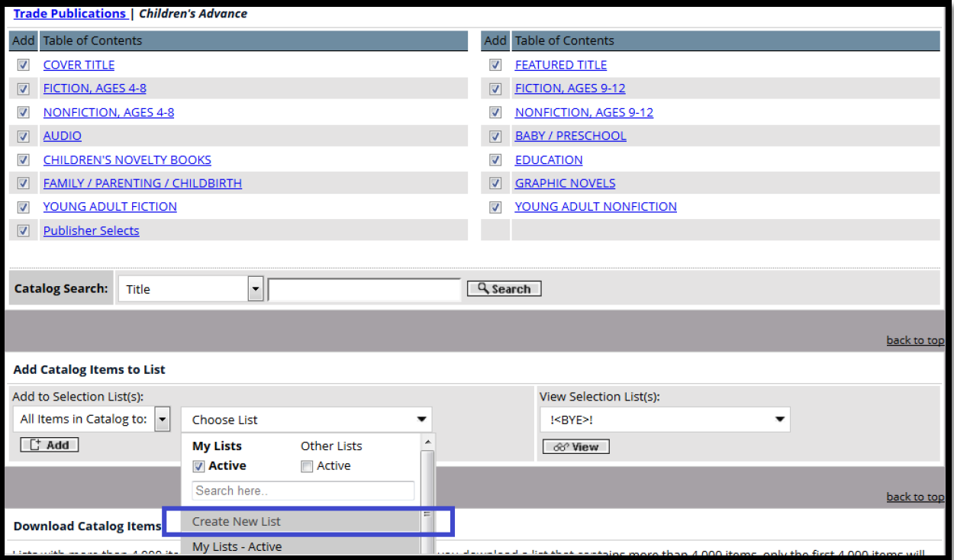Select My Lists - Active entry

point(237,547)
